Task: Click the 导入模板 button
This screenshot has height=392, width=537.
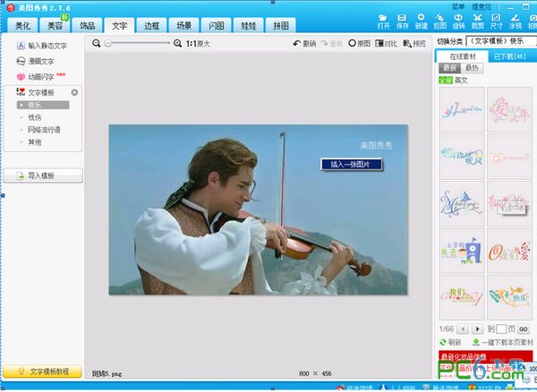Action: point(43,176)
